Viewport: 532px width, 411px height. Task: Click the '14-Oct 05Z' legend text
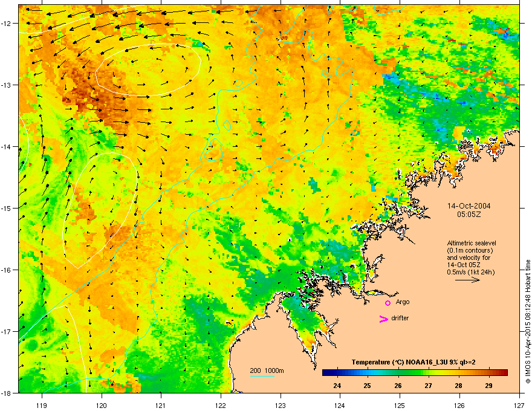click(463, 265)
